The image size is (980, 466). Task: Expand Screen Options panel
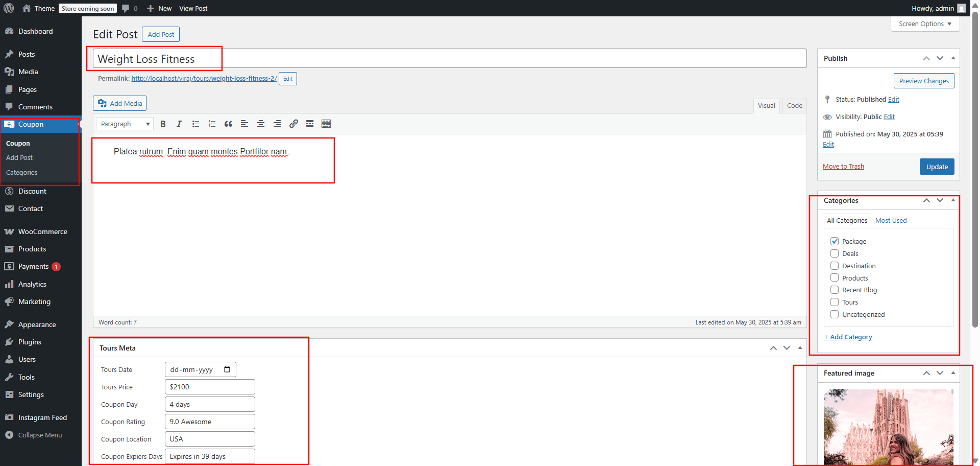[x=925, y=24]
